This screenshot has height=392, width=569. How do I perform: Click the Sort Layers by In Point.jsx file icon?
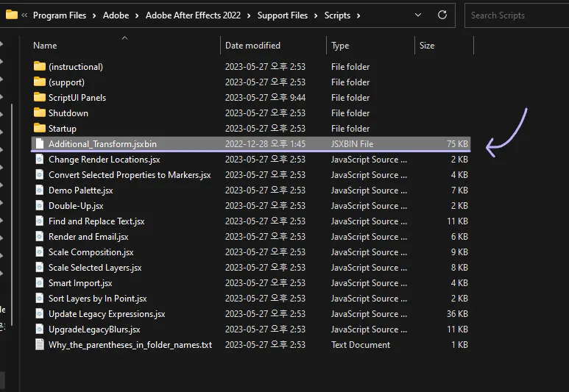coord(40,298)
